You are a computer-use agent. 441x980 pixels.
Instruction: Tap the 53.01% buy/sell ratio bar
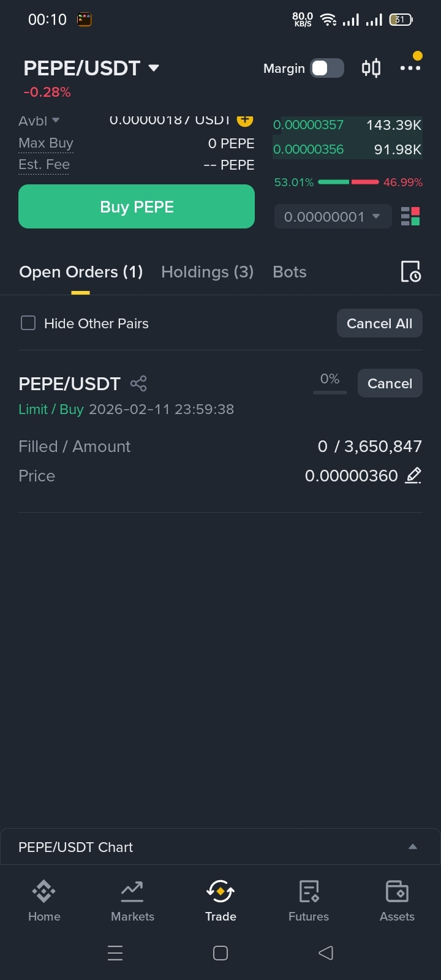pos(348,182)
